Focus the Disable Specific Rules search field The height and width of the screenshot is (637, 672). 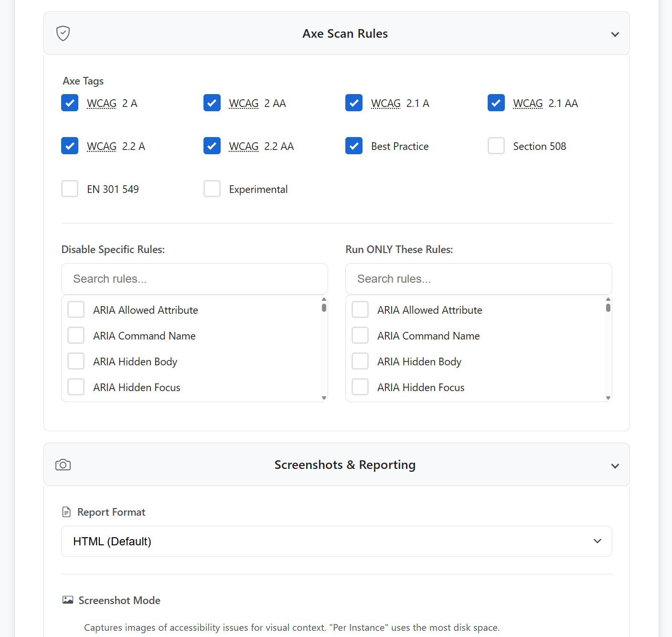tap(194, 279)
